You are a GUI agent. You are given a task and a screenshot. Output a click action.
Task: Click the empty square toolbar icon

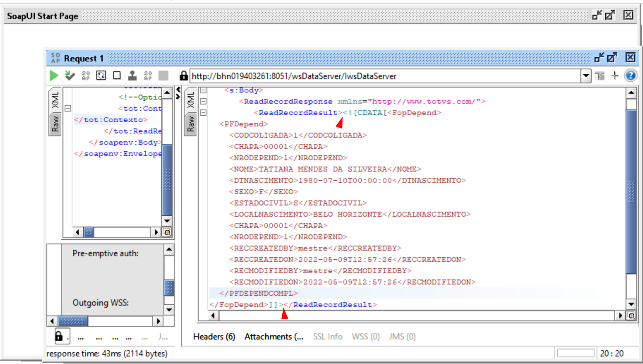click(x=117, y=75)
